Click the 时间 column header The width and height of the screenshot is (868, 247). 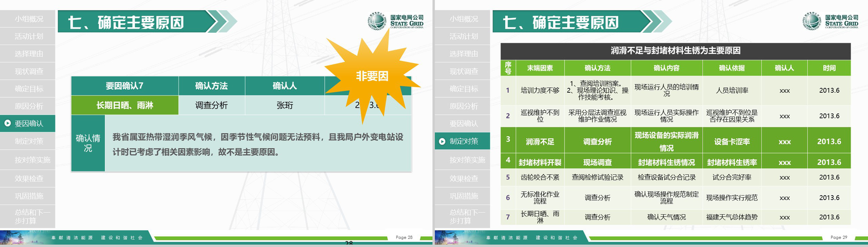coord(829,68)
